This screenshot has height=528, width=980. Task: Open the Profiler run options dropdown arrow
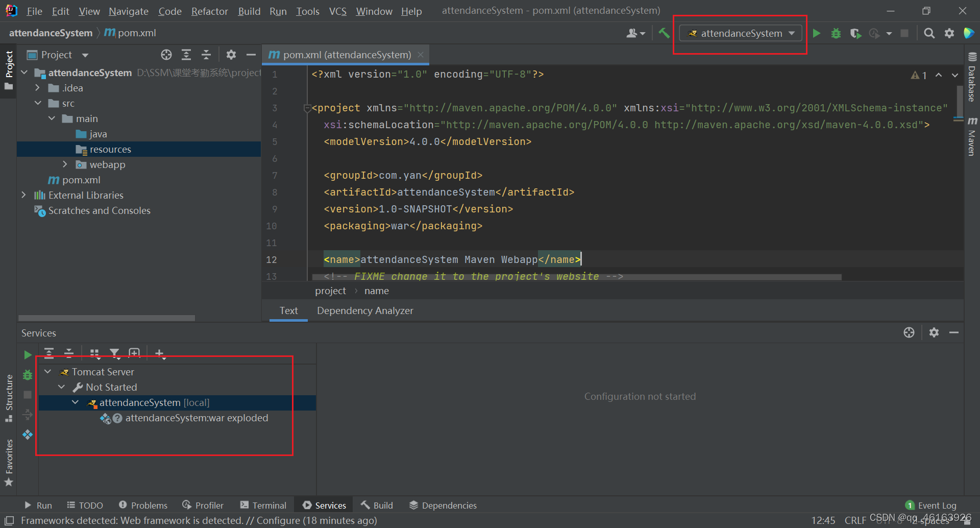[889, 34]
